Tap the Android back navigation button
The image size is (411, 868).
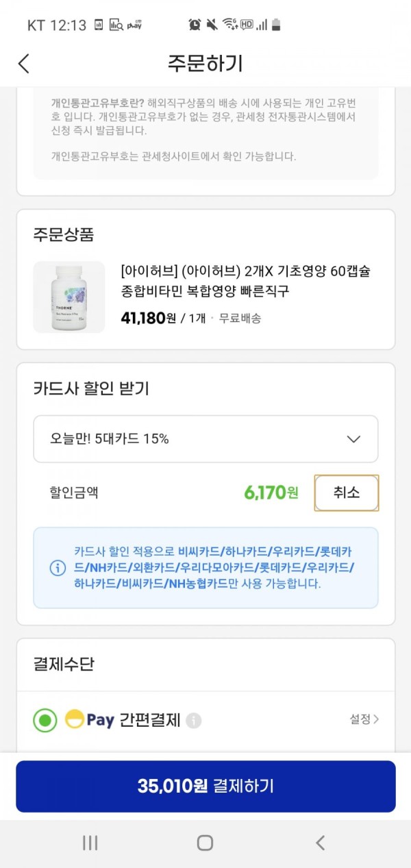320,843
